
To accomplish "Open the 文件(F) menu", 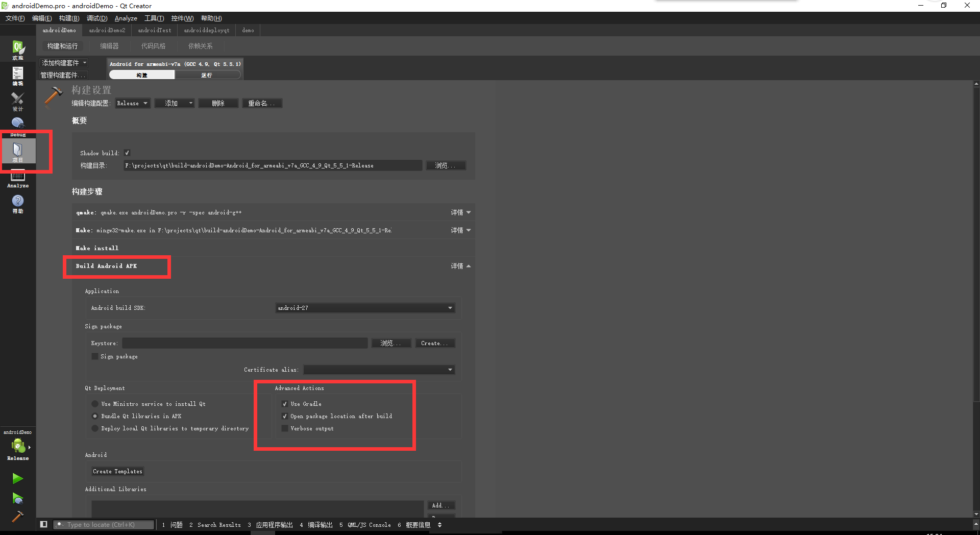I will (15, 18).
